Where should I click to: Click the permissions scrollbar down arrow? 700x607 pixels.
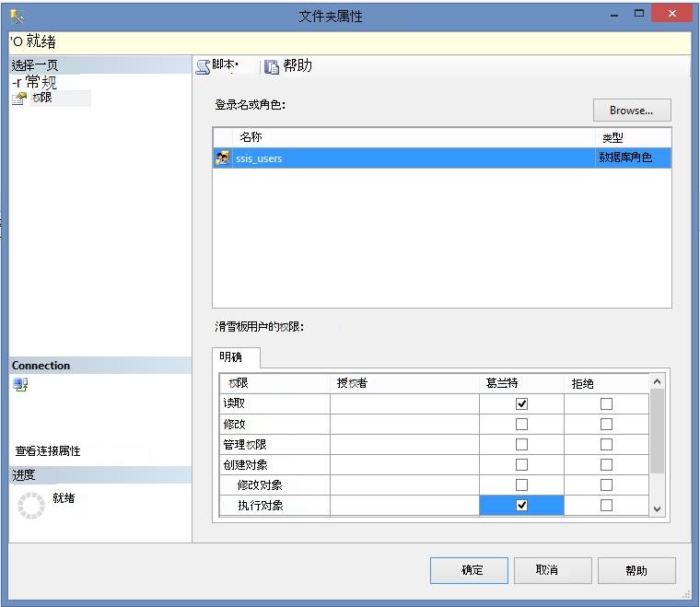point(657,508)
